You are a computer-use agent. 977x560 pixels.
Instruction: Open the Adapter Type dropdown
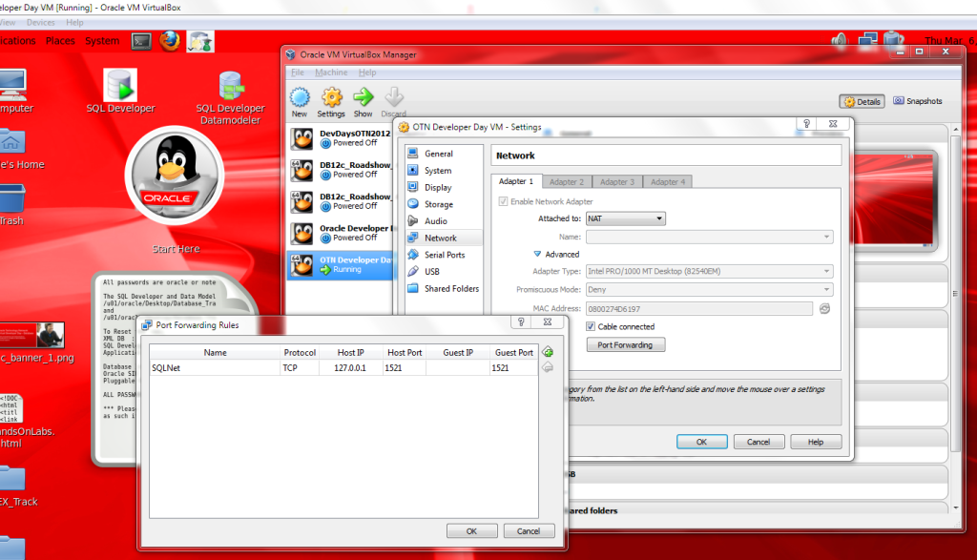click(x=710, y=271)
